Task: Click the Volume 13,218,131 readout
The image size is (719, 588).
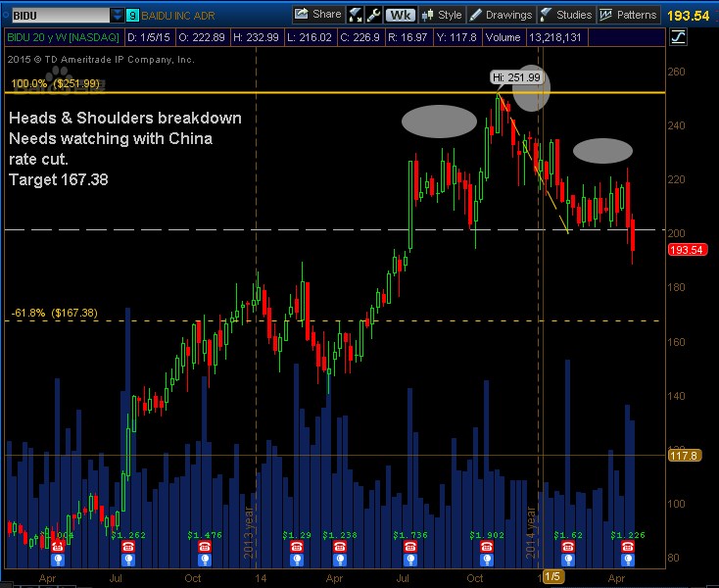Action: pos(534,37)
